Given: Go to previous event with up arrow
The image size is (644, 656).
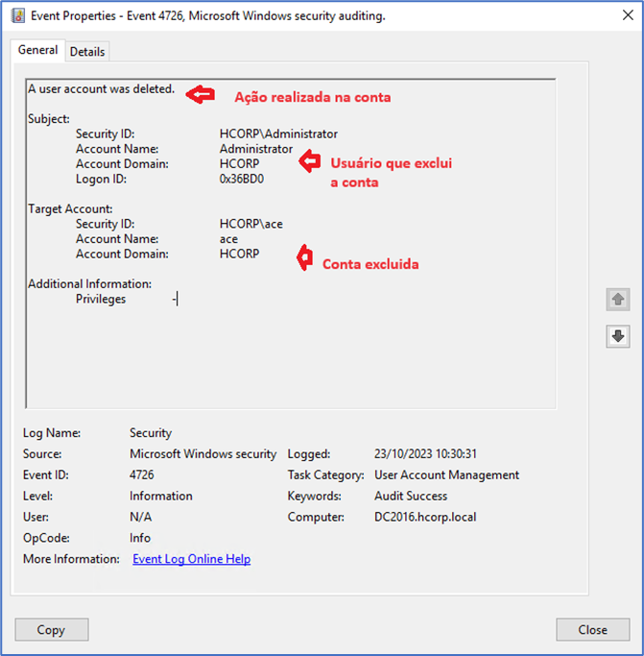Looking at the screenshot, I should coord(617,300).
